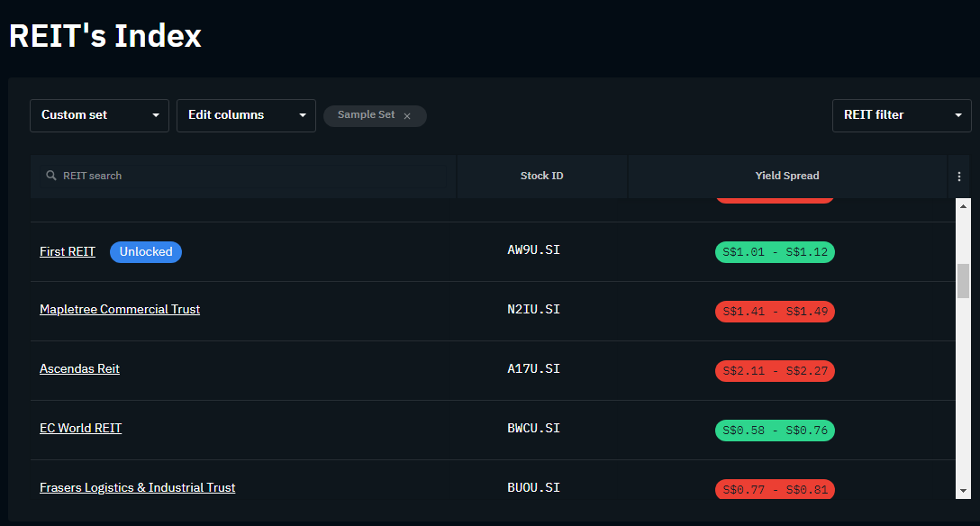Click the table scrollbar down arrow
980x526 pixels.
[x=963, y=491]
